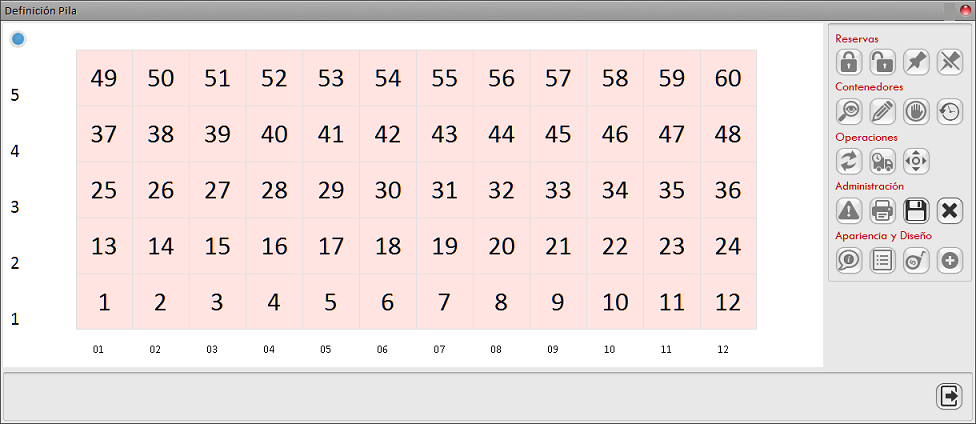Image resolution: width=976 pixels, height=424 pixels.
Task: Click the tape measure icon
Action: [x=916, y=261]
